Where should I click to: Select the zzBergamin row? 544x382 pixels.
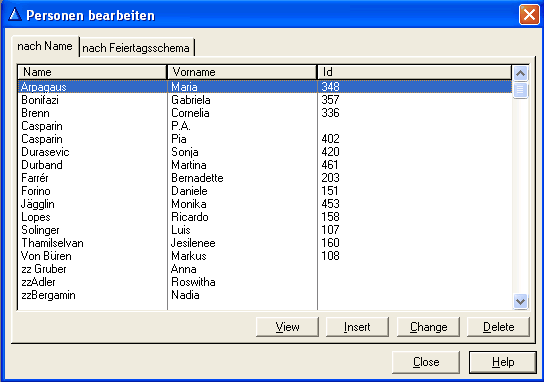tap(265, 295)
